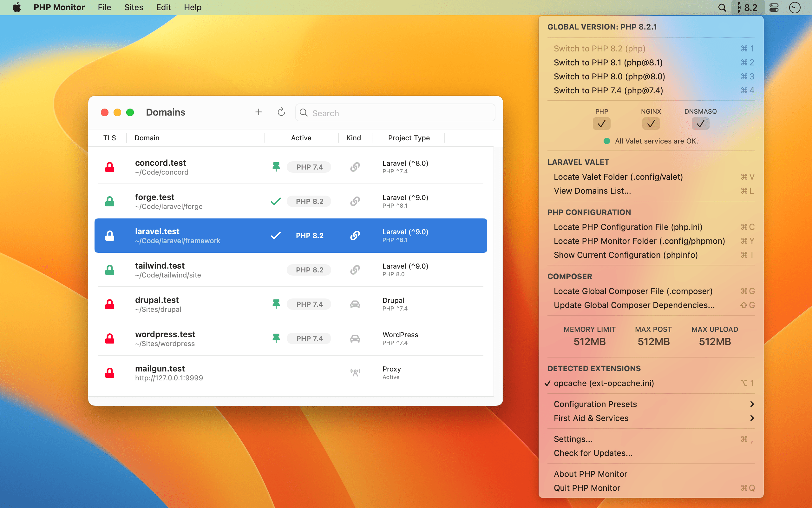
Task: Click the link icon in forge.test row
Action: [x=355, y=201]
